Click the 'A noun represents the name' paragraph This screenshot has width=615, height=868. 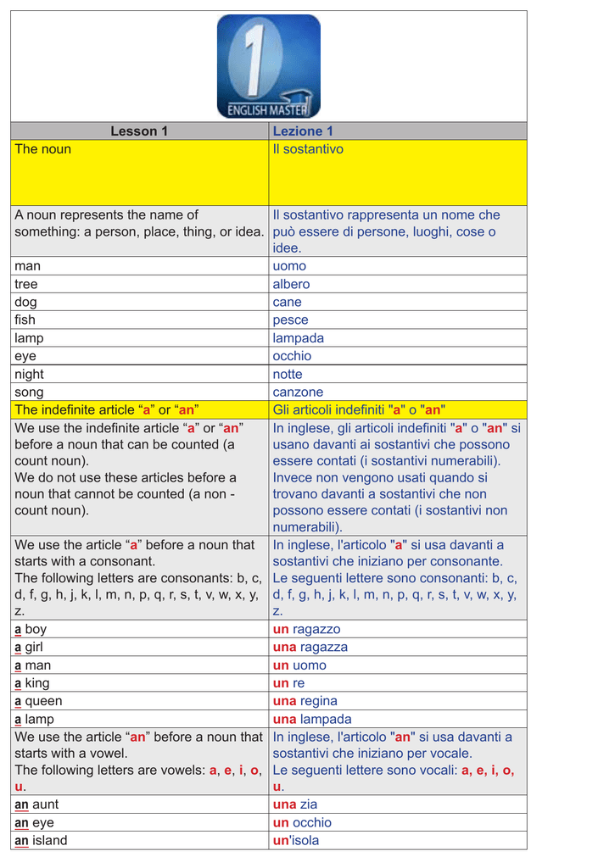point(140,231)
